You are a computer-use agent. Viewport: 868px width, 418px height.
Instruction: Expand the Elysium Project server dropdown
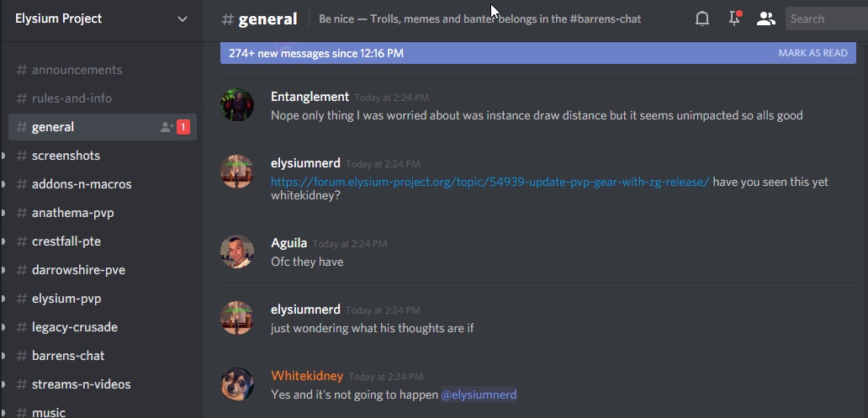coord(183,19)
